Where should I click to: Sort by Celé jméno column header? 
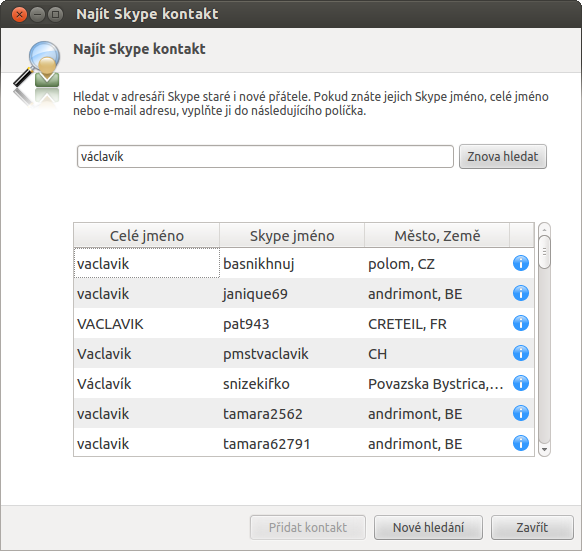(x=147, y=236)
